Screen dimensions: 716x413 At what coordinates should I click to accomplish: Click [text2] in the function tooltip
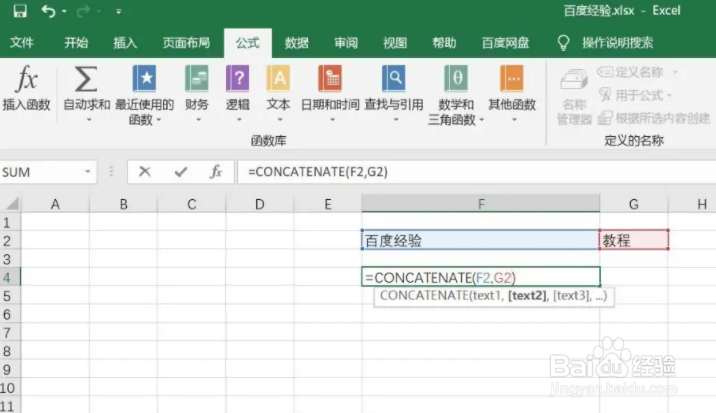pyautogui.click(x=528, y=296)
